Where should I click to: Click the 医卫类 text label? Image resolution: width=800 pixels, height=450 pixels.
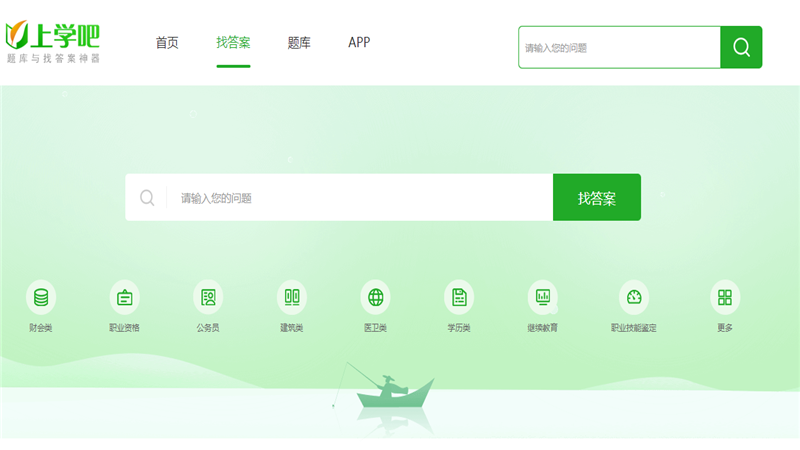click(x=376, y=328)
